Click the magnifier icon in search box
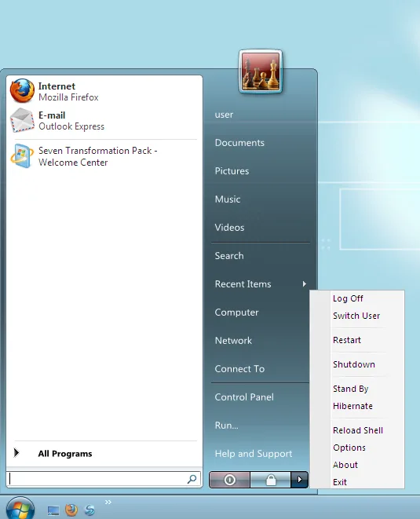The height and width of the screenshot is (519, 420). 192,479
